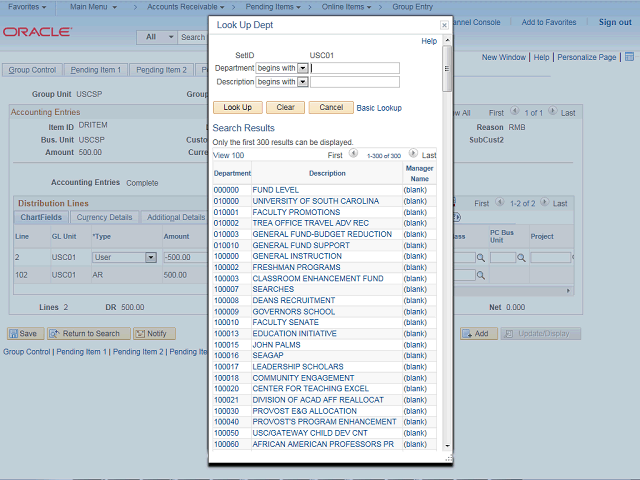Open the Department operator dropdown
The height and width of the screenshot is (480, 640).
click(x=302, y=68)
